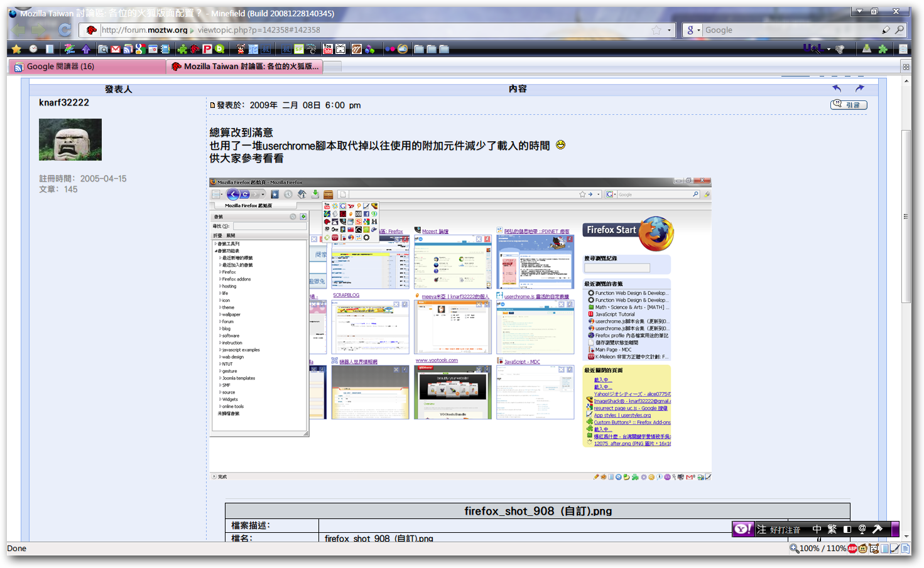This screenshot has width=924, height=568.
Task: Click the 引言 quote button on the post
Action: coord(849,105)
